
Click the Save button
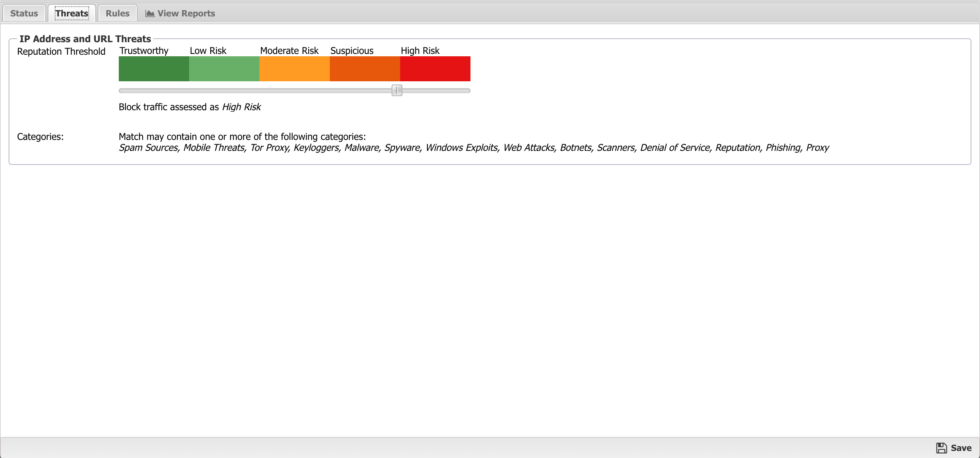[x=954, y=448]
